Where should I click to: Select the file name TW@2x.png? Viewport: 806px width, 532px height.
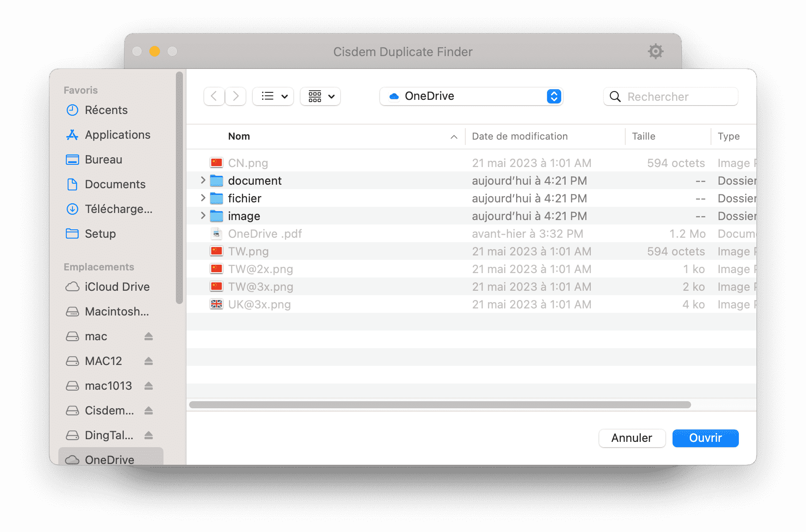tap(260, 269)
